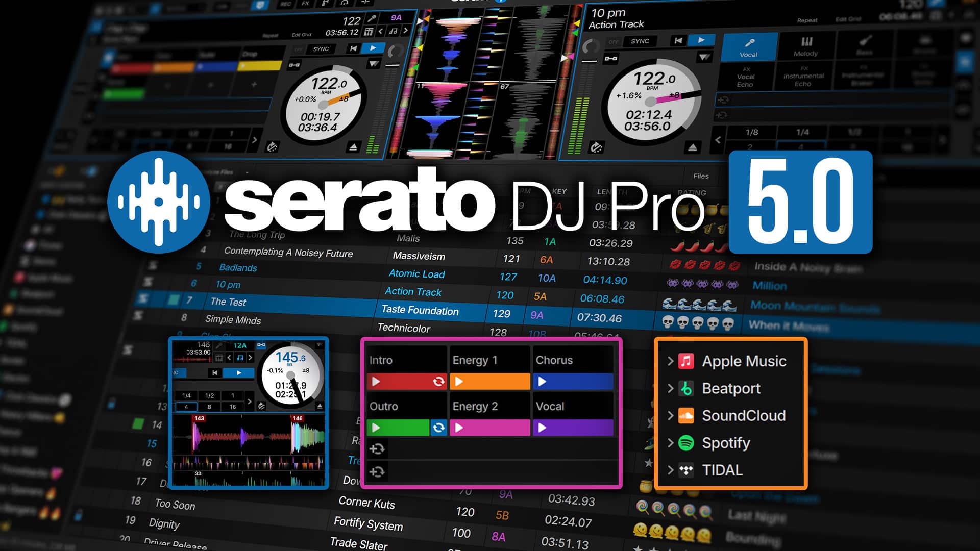
Task: Jump to track start on the left deck
Action: pyautogui.click(x=353, y=48)
